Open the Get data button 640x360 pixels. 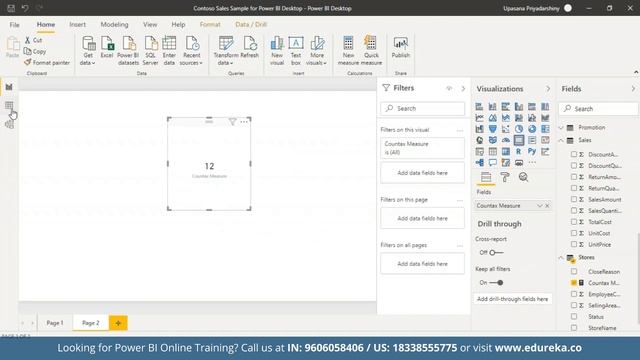(88, 51)
